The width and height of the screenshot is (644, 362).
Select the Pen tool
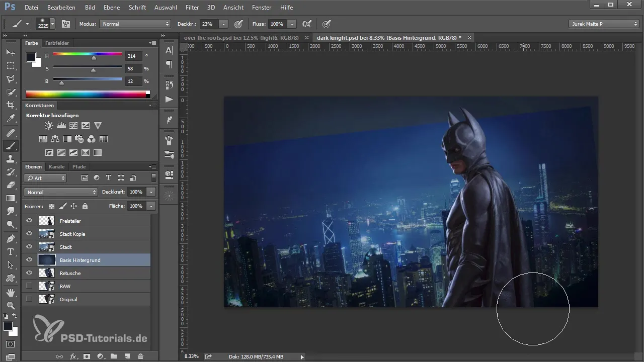click(11, 238)
